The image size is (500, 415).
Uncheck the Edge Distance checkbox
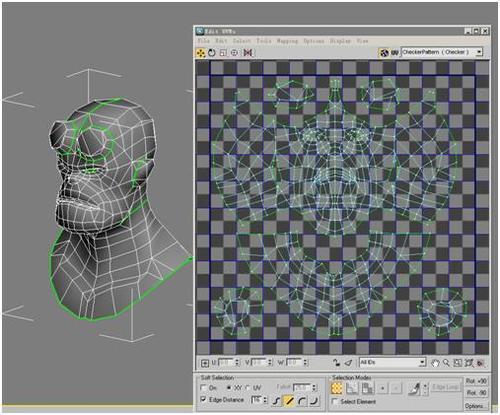point(203,399)
